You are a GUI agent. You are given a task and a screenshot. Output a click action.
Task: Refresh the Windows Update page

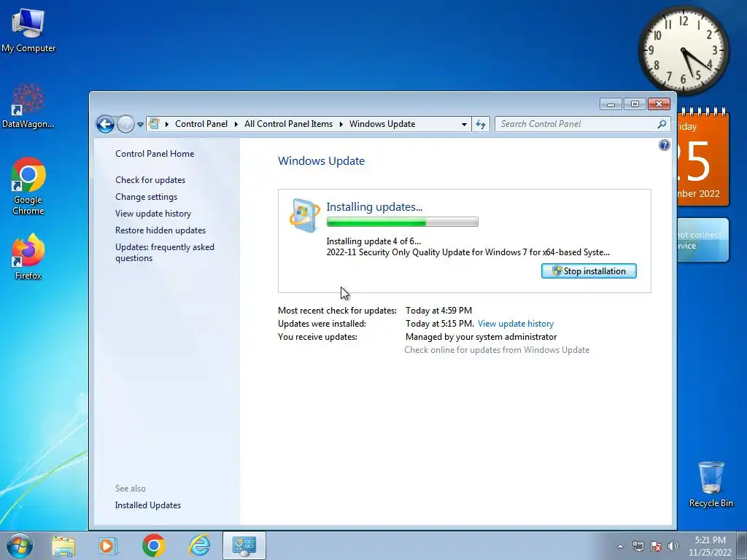(x=481, y=124)
